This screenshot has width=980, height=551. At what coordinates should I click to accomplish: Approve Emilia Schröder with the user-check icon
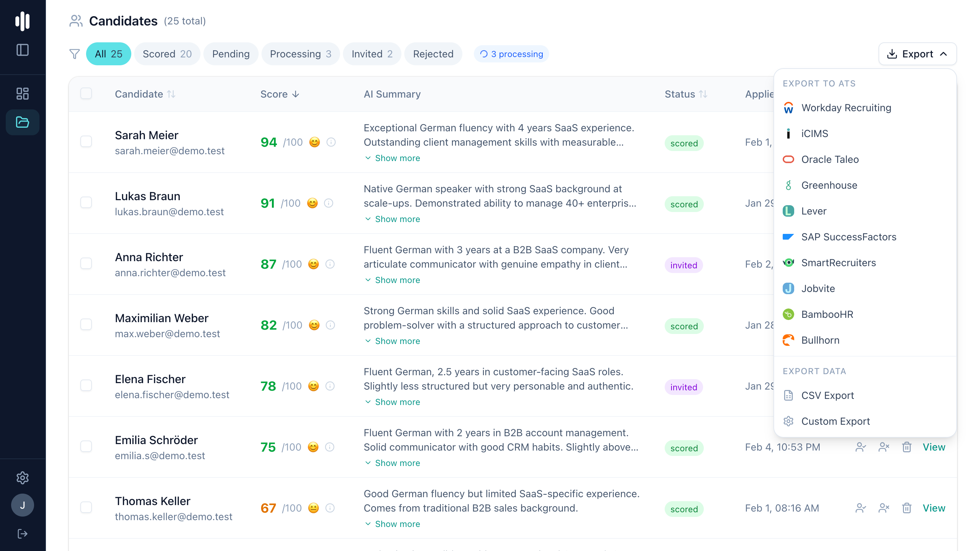click(861, 447)
